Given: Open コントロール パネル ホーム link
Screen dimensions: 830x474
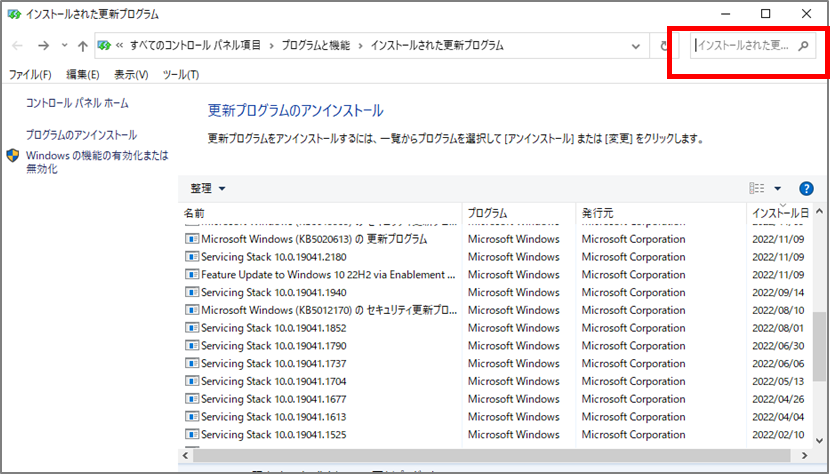Looking at the screenshot, I should [77, 103].
